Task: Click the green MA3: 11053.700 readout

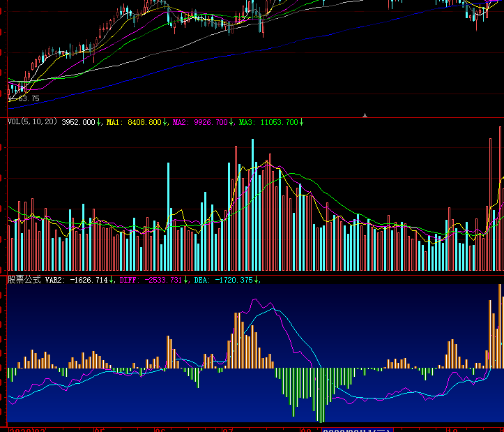Action: point(268,122)
